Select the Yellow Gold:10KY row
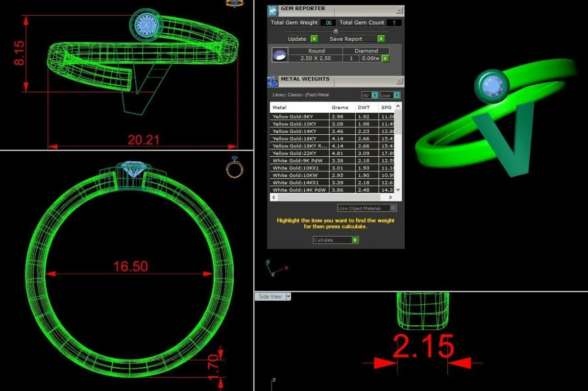This screenshot has width=588, height=391. (332, 124)
